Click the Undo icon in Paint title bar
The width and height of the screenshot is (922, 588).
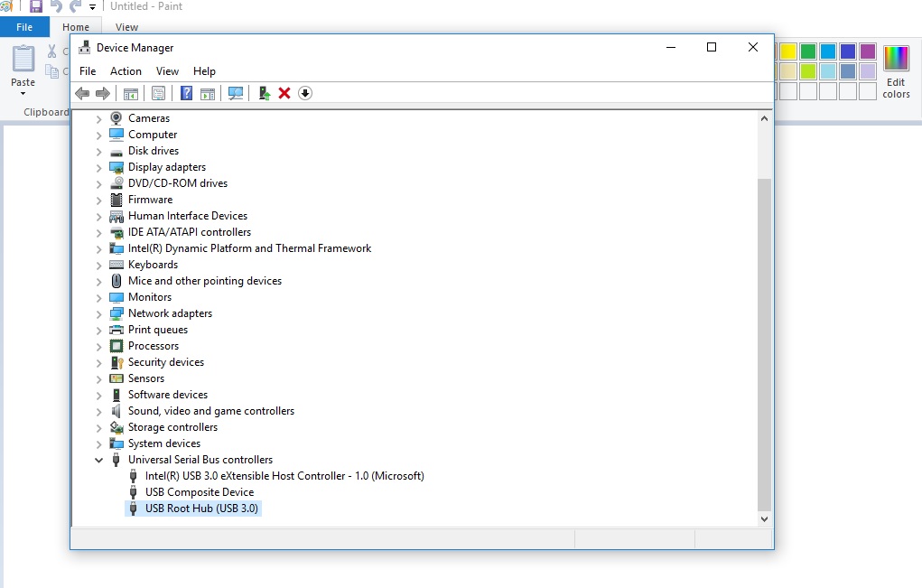pyautogui.click(x=56, y=6)
